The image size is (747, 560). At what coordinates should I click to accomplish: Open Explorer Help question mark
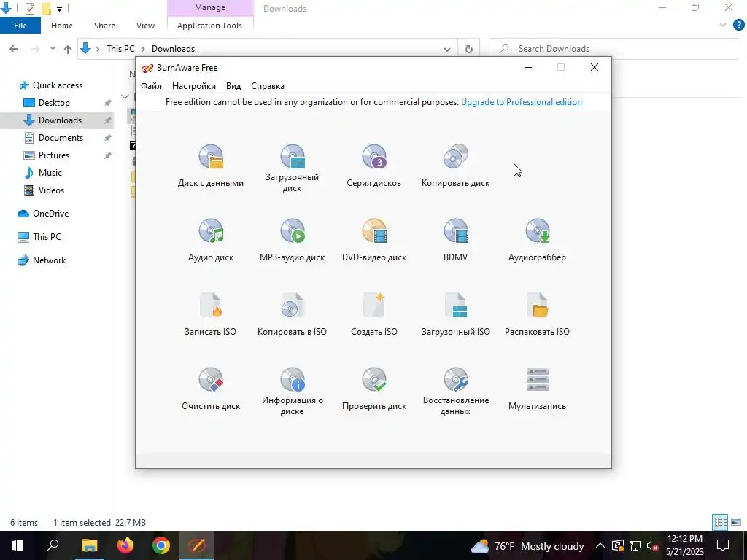(x=738, y=26)
